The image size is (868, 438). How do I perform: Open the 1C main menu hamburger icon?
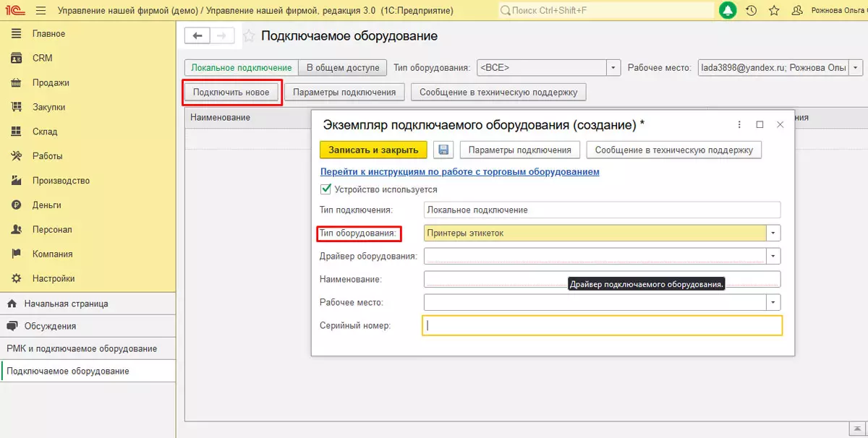pos(41,11)
